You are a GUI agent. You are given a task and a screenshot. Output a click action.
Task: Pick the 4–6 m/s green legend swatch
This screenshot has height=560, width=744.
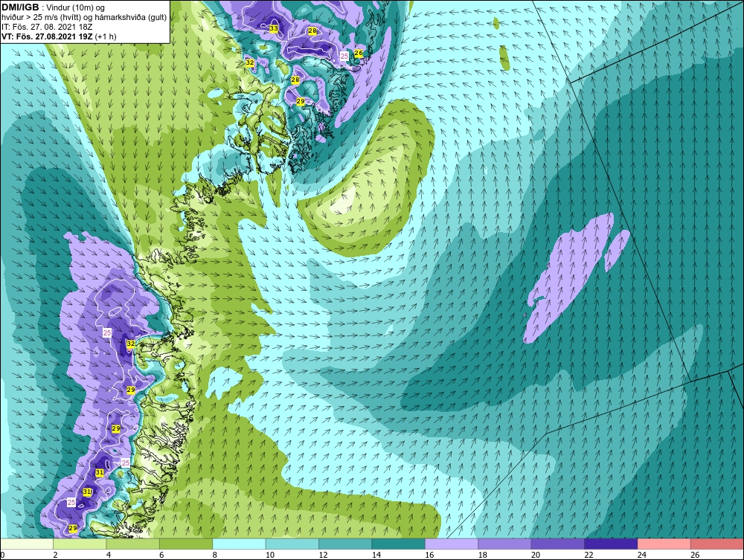pyautogui.click(x=133, y=544)
